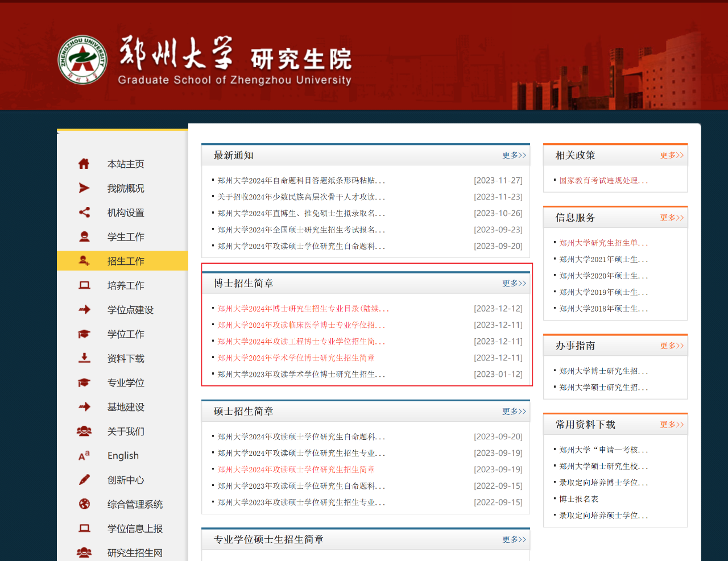
Task: Click the Zhengzhou University round logo
Action: click(x=83, y=60)
